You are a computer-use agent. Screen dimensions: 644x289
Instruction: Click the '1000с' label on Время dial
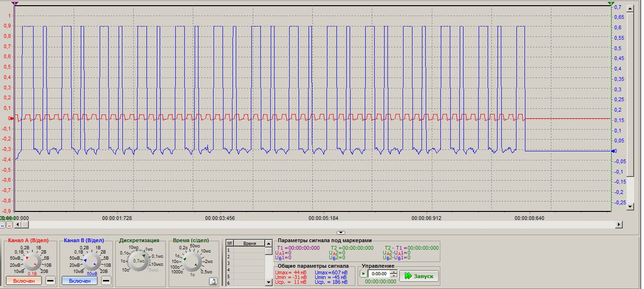pyautogui.click(x=177, y=271)
